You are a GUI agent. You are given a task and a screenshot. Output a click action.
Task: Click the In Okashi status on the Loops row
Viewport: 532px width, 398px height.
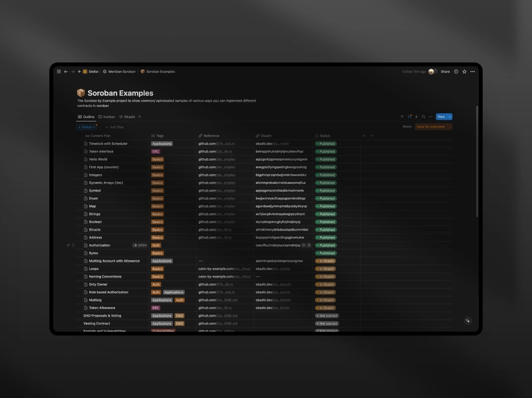pyautogui.click(x=326, y=269)
